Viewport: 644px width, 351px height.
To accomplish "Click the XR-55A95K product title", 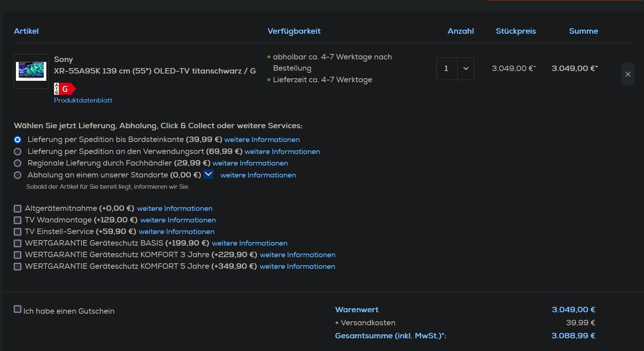I will [154, 71].
